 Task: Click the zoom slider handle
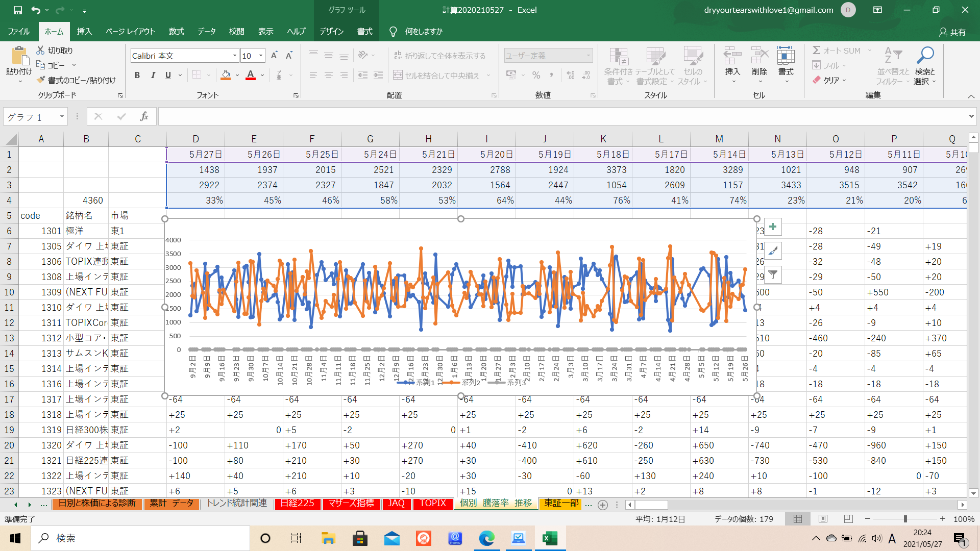(x=905, y=519)
